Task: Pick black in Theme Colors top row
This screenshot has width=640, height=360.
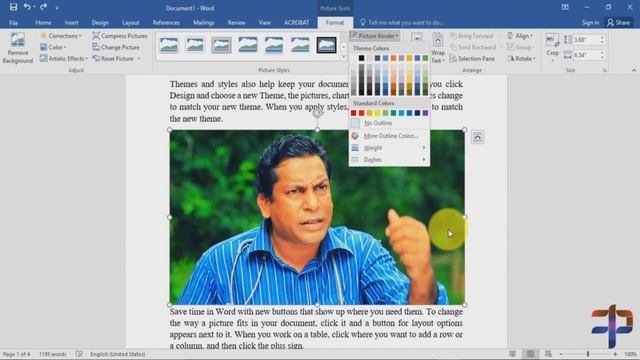Action: [x=361, y=58]
